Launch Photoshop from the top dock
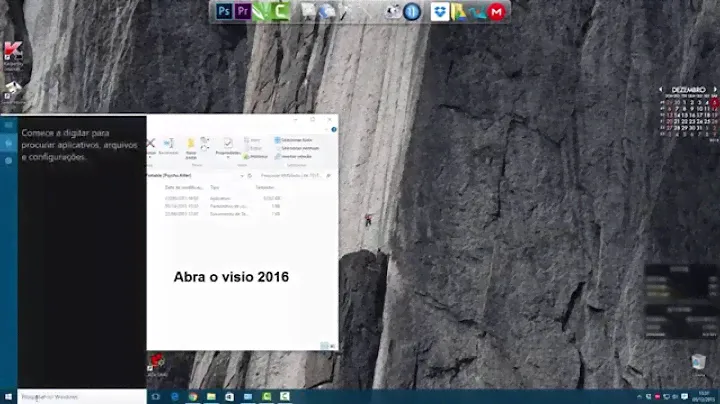The image size is (720, 404). click(x=223, y=12)
